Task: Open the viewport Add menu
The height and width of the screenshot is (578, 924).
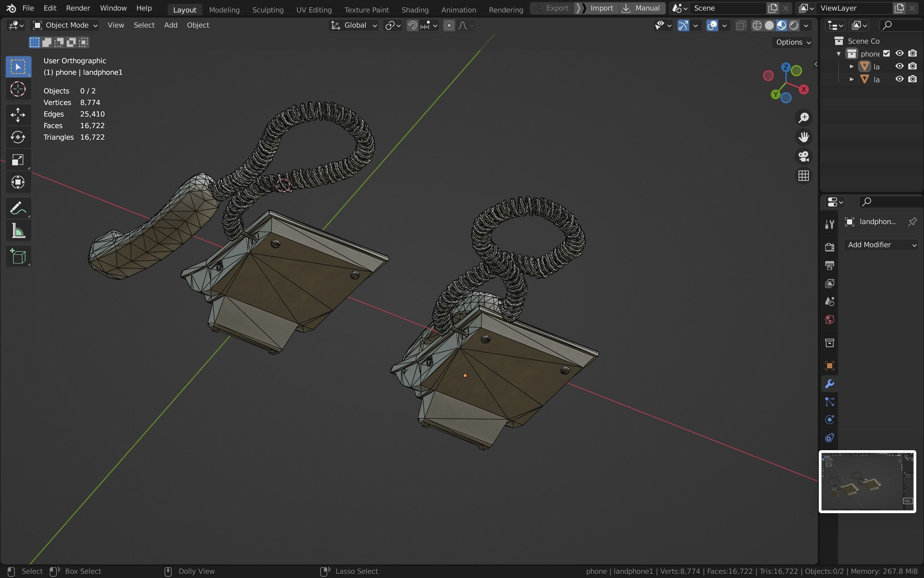Action: (x=171, y=25)
